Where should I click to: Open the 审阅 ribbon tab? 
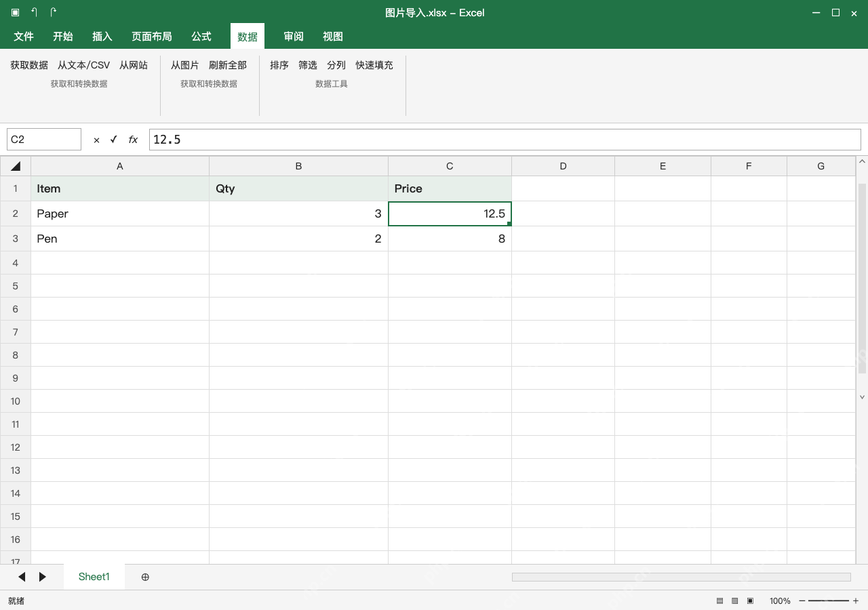[294, 37]
